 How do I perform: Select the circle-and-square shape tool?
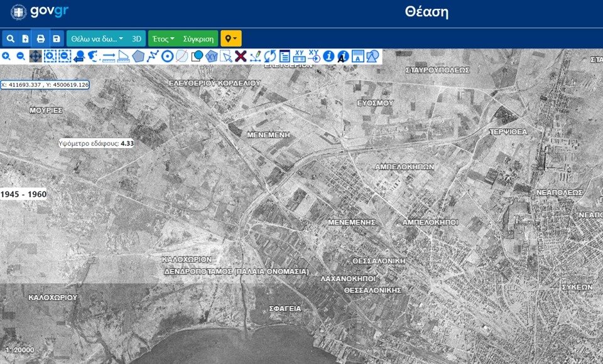[x=197, y=56]
